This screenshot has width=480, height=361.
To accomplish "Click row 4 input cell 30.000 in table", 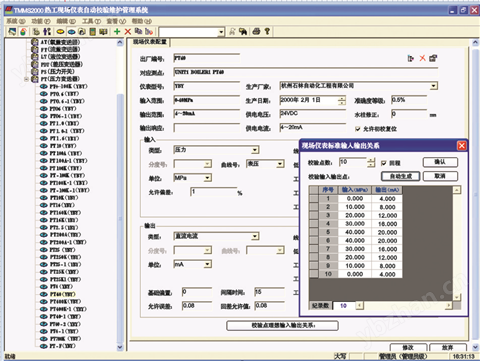I will click(355, 224).
